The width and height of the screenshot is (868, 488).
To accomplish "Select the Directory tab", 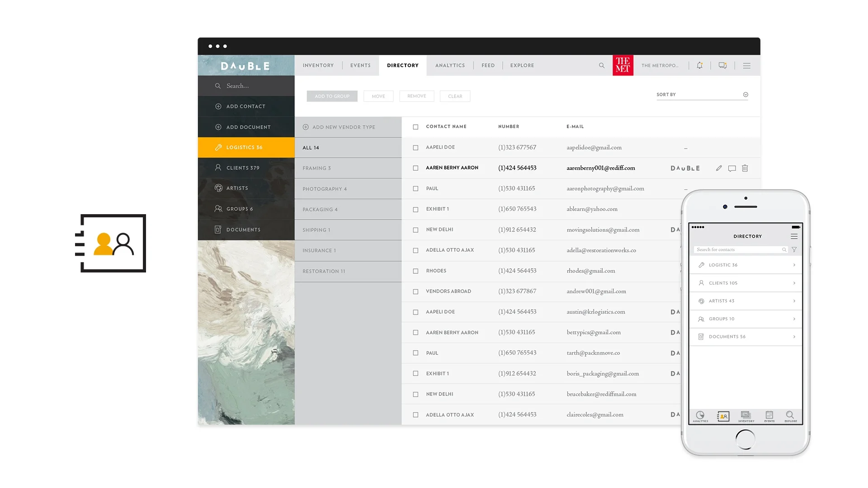I will pyautogui.click(x=403, y=66).
